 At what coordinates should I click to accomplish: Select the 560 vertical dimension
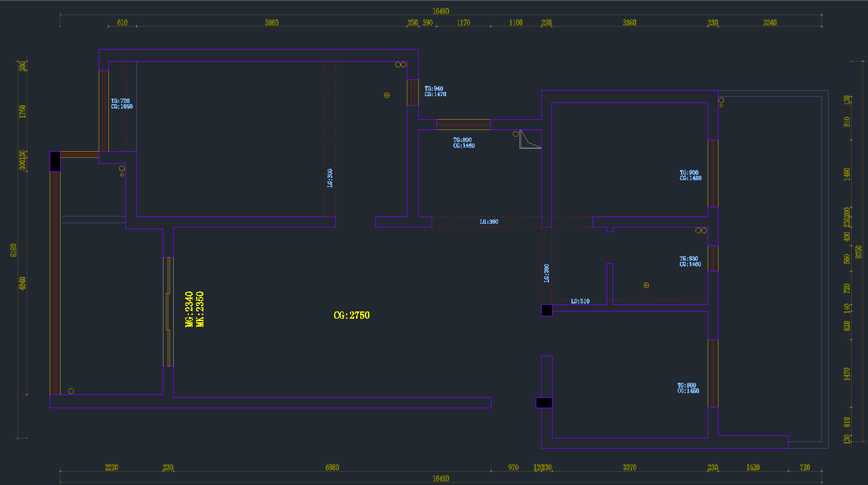(847, 258)
